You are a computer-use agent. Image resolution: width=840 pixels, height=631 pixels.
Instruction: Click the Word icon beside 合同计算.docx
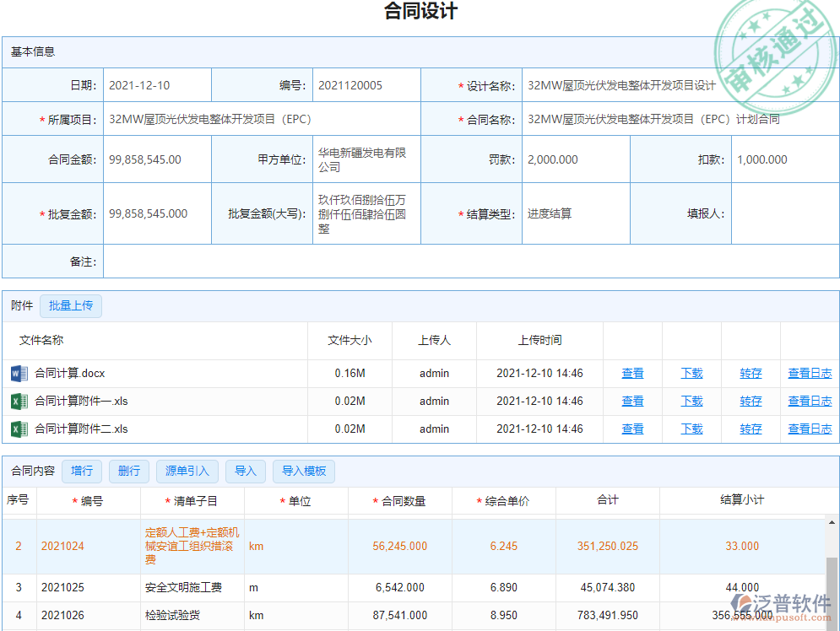[20, 373]
